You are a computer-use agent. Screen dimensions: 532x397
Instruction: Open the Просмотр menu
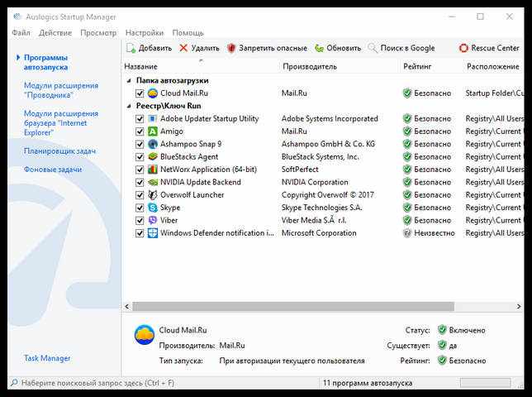(98, 33)
